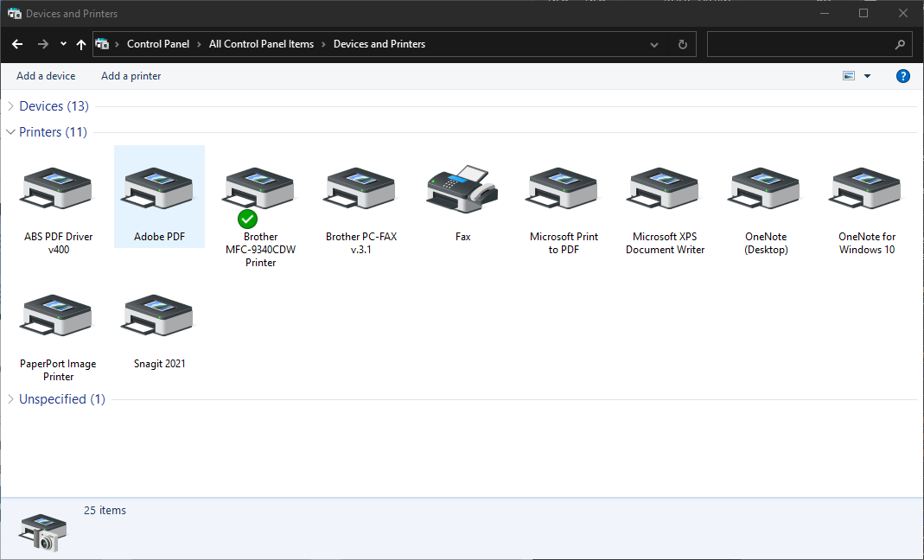Open the Help button
The image size is (924, 560).
point(902,76)
